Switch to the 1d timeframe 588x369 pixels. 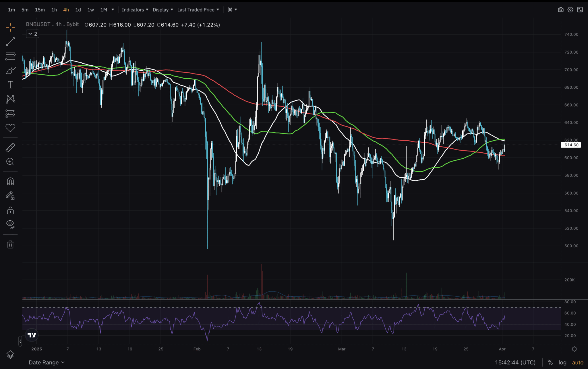point(78,10)
